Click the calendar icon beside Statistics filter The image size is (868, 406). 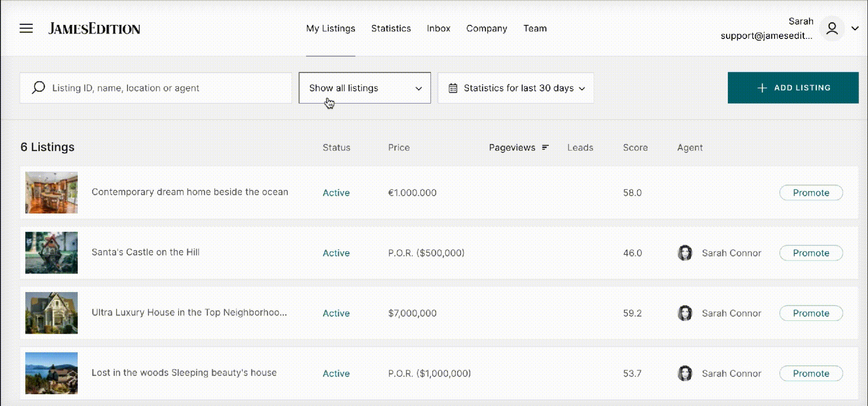click(x=453, y=88)
